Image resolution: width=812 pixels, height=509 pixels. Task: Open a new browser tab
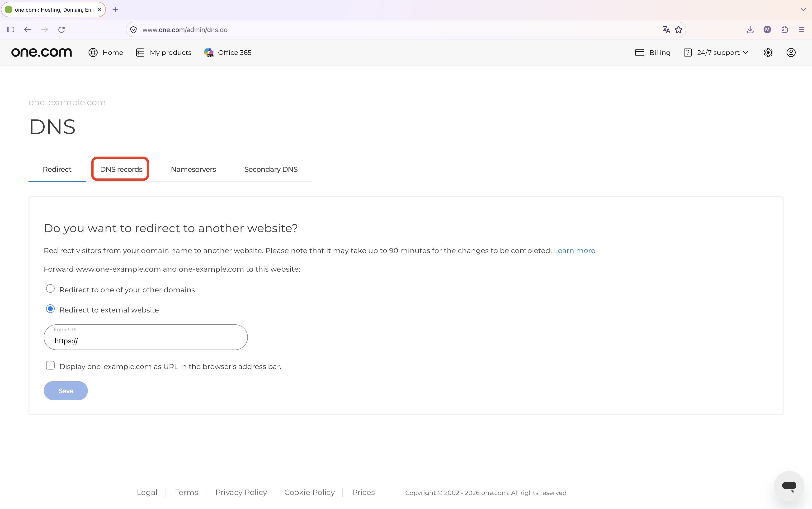point(115,10)
